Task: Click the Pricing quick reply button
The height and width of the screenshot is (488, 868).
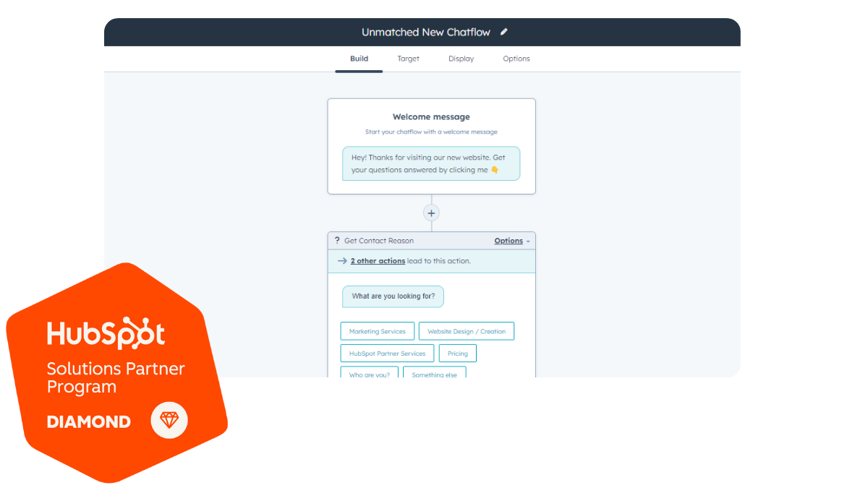Action: [x=457, y=354]
